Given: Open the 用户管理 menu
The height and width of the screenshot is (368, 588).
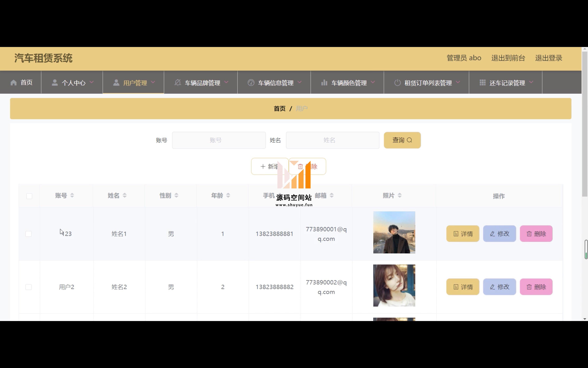Looking at the screenshot, I should coord(133,82).
